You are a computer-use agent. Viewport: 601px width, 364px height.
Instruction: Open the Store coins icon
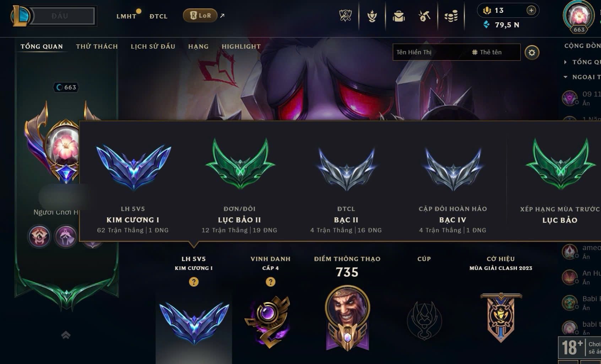[x=451, y=16]
